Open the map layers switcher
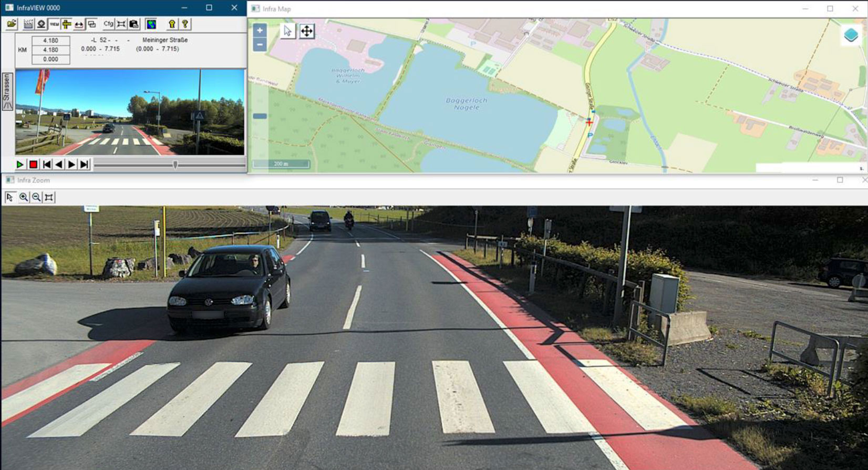868x470 pixels. pyautogui.click(x=851, y=35)
